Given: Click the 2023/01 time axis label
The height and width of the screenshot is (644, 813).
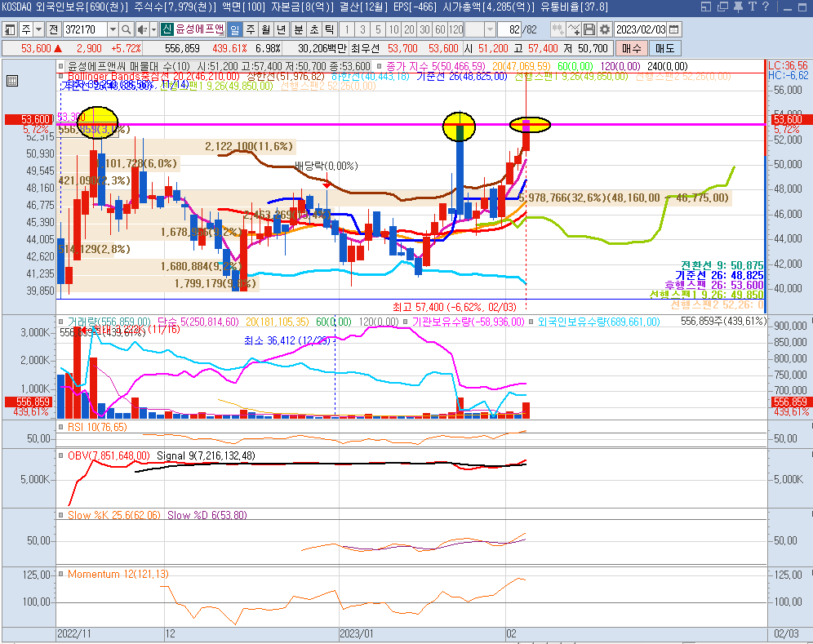Looking at the screenshot, I should 356,633.
